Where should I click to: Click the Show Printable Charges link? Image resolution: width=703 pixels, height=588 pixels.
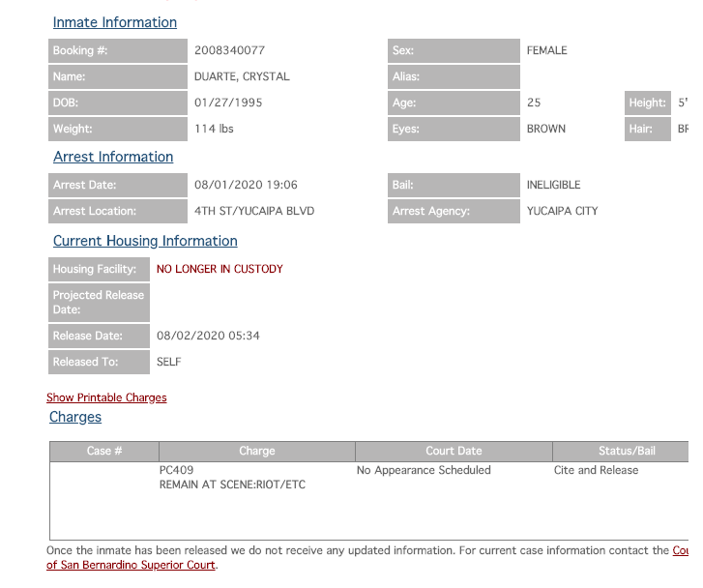coord(106,397)
